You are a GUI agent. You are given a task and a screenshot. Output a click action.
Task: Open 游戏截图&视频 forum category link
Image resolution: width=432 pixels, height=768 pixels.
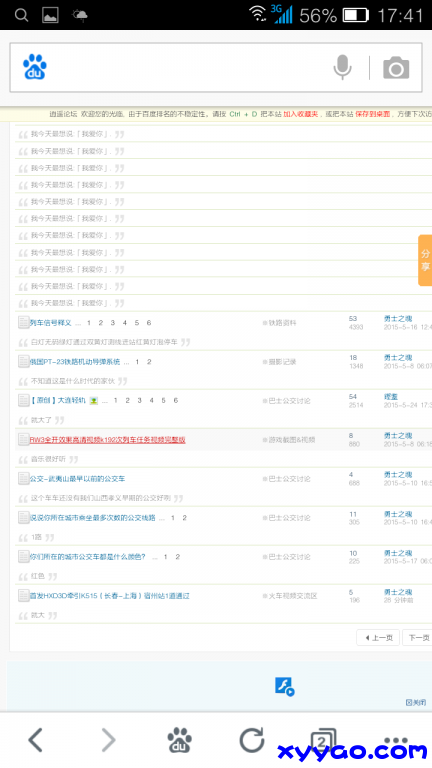pos(291,440)
